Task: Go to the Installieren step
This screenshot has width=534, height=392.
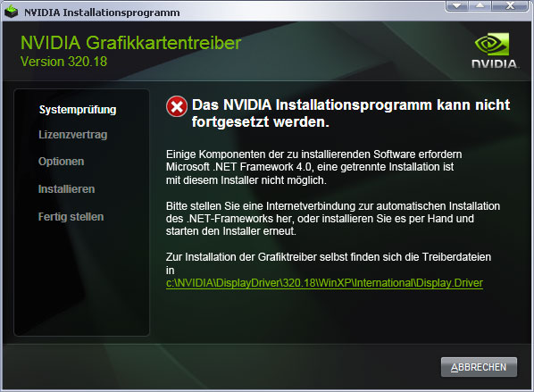Action: point(66,189)
